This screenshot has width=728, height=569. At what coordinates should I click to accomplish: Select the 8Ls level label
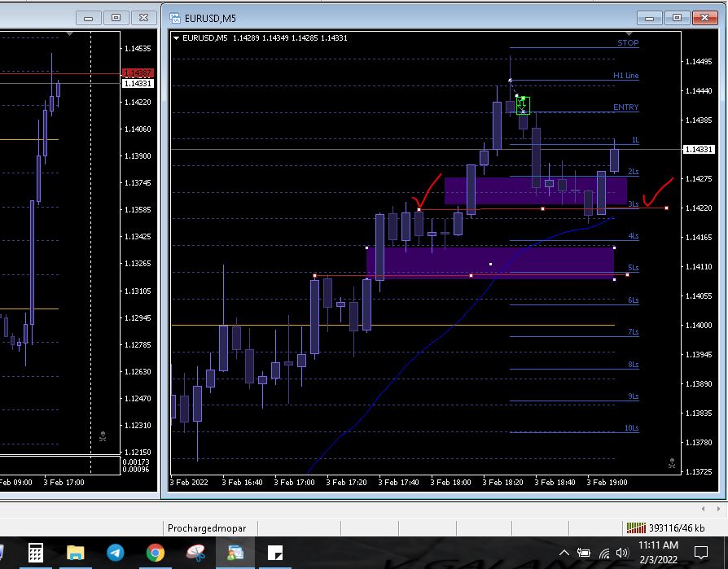pyautogui.click(x=634, y=365)
